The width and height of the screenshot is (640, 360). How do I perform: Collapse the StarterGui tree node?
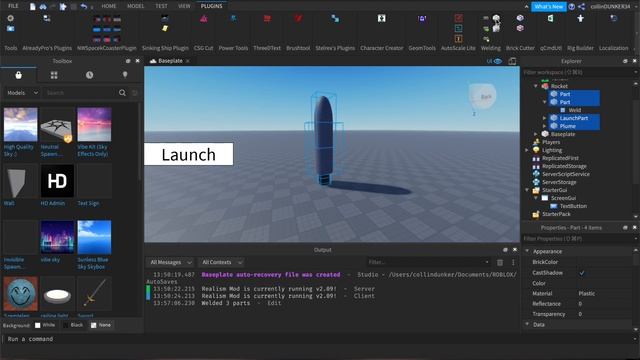coord(527,190)
